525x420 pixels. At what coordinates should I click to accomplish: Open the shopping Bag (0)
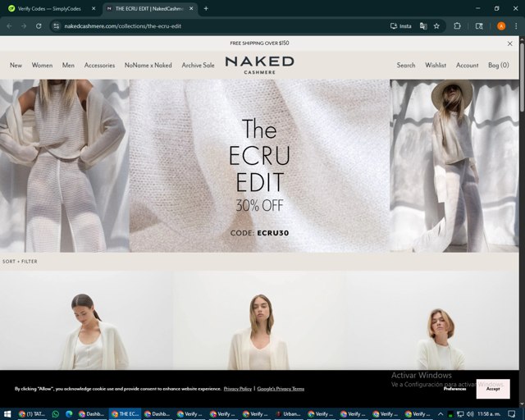point(499,66)
